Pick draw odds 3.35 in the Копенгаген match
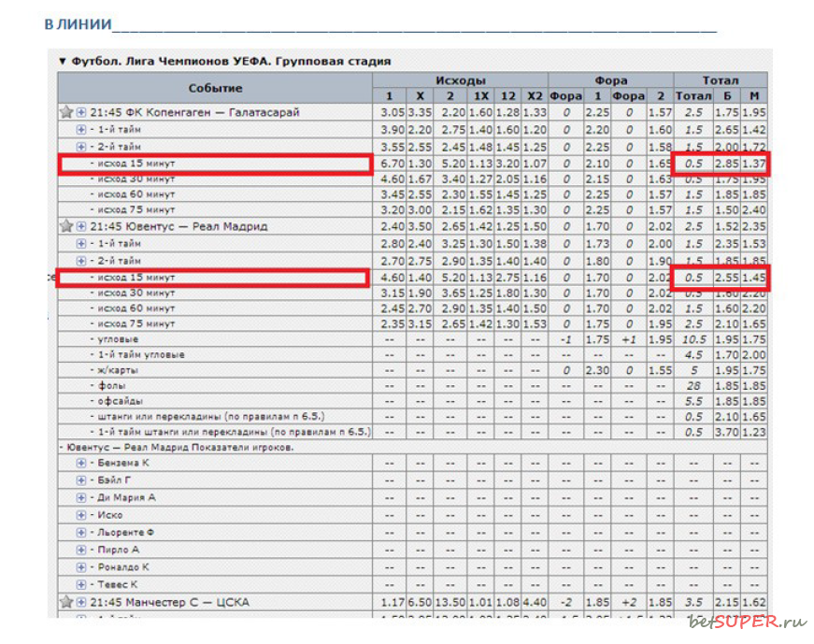814x644 pixels. pyautogui.click(x=420, y=112)
